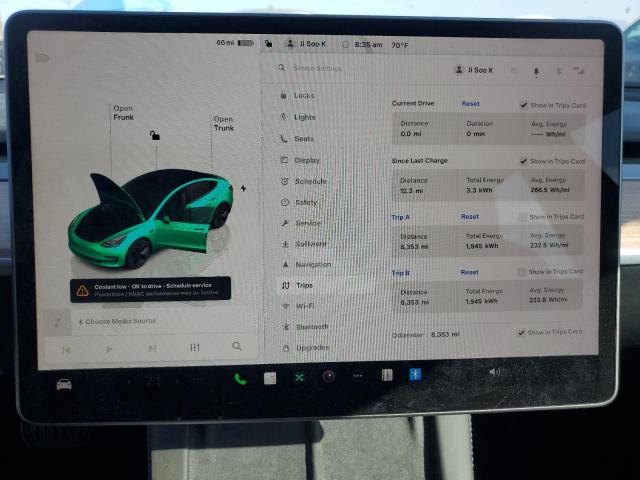
Task: Open Ji Soo K profile in top bar
Action: [305, 44]
